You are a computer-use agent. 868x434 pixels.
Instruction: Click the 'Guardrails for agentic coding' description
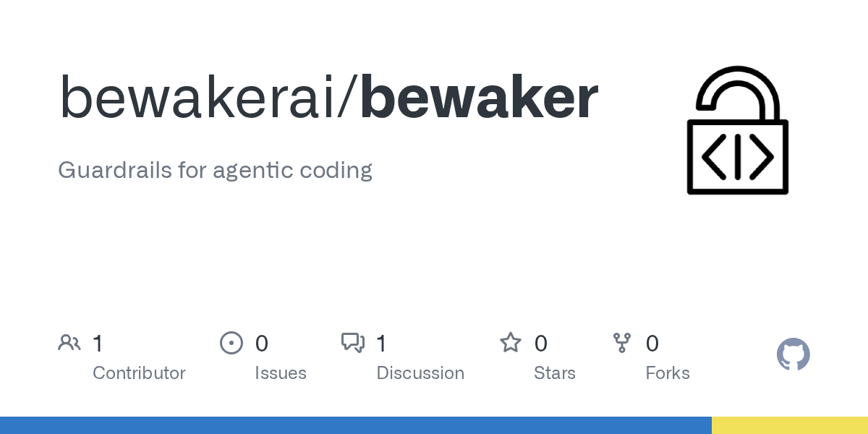point(215,171)
